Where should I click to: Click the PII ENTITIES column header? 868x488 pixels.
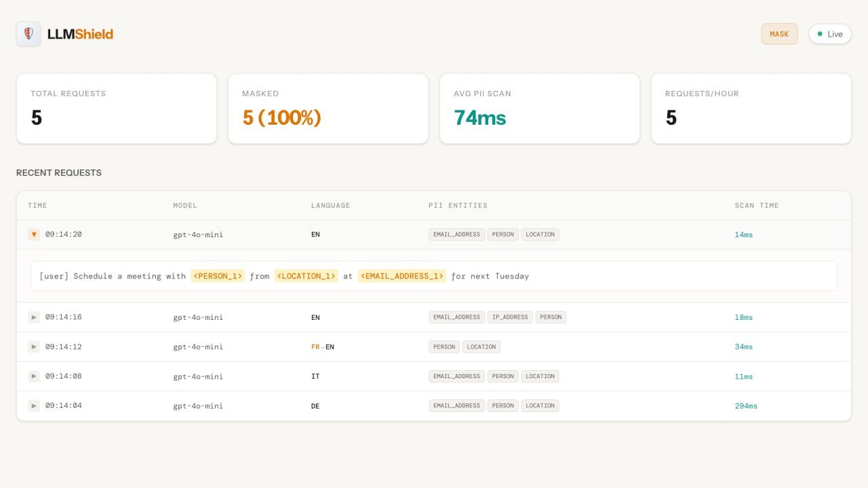click(458, 205)
